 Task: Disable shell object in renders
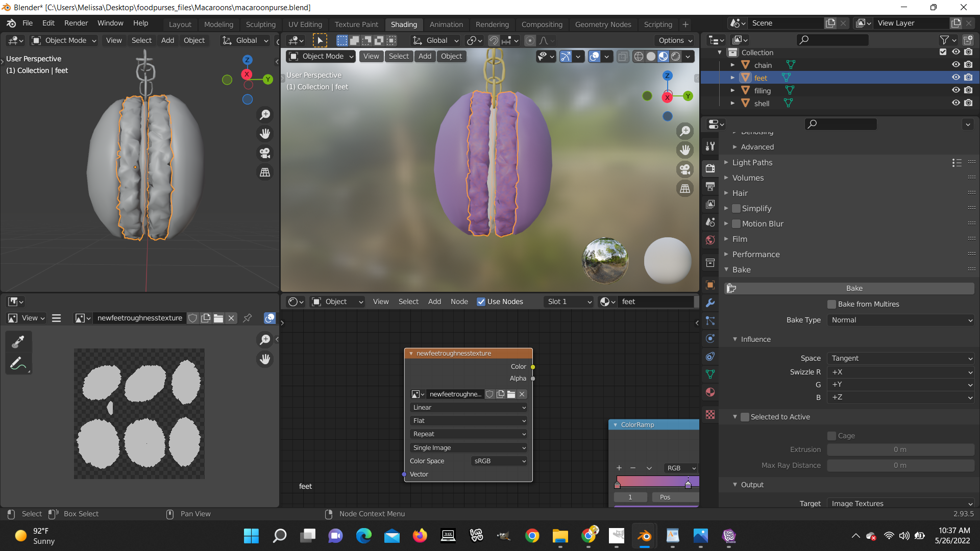click(x=968, y=103)
